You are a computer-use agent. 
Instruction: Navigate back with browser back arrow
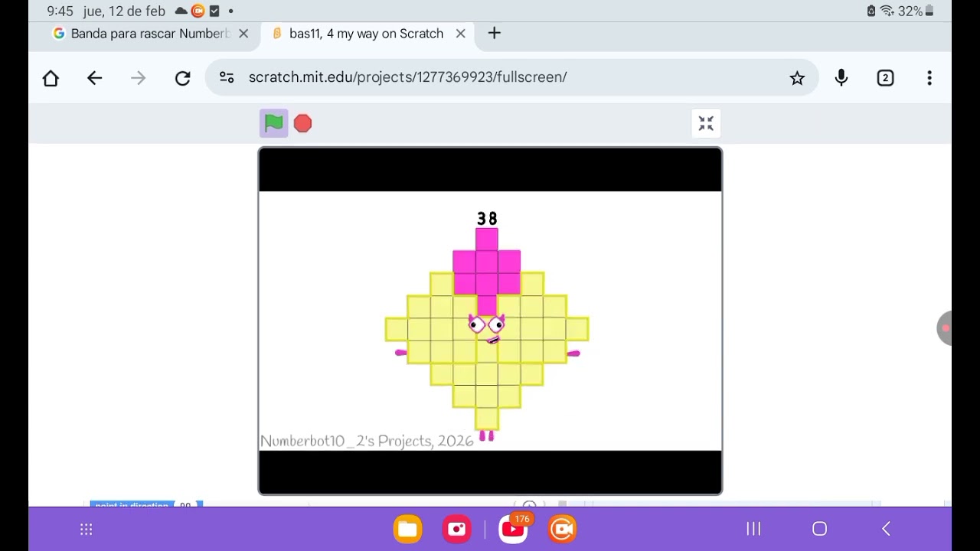(94, 78)
